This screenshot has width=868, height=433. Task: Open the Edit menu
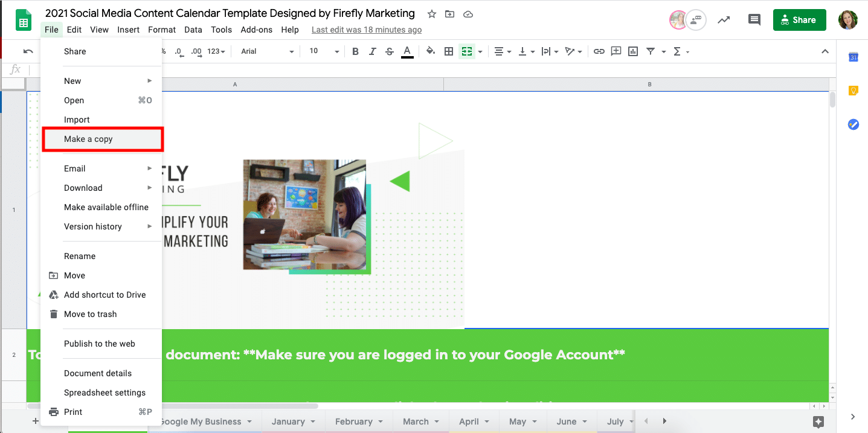tap(74, 30)
